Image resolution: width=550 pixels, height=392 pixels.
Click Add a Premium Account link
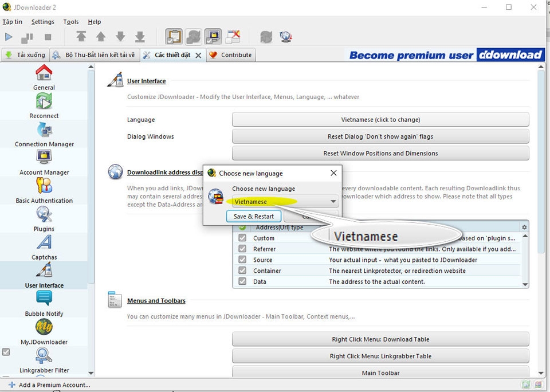[x=49, y=385]
